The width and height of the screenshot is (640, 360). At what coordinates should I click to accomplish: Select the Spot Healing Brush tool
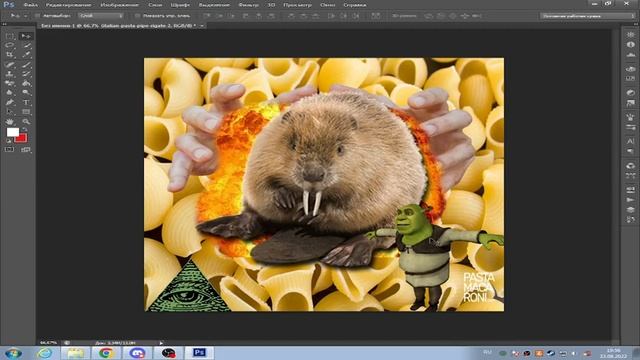[9, 64]
